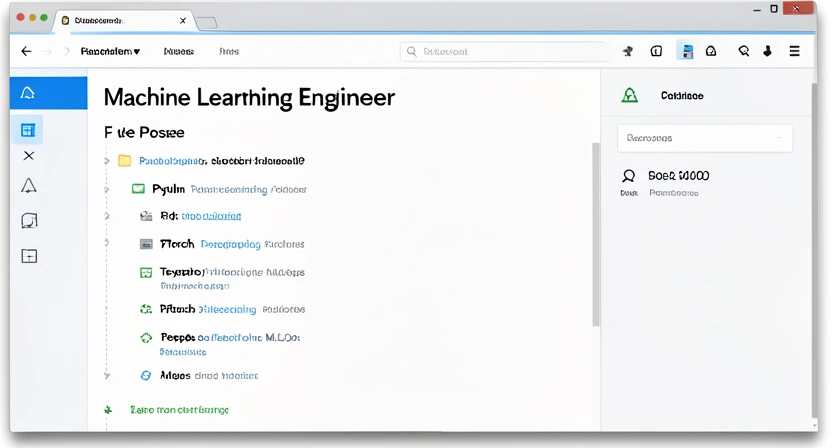Select the triangle icon in the left sidebar

point(29,185)
